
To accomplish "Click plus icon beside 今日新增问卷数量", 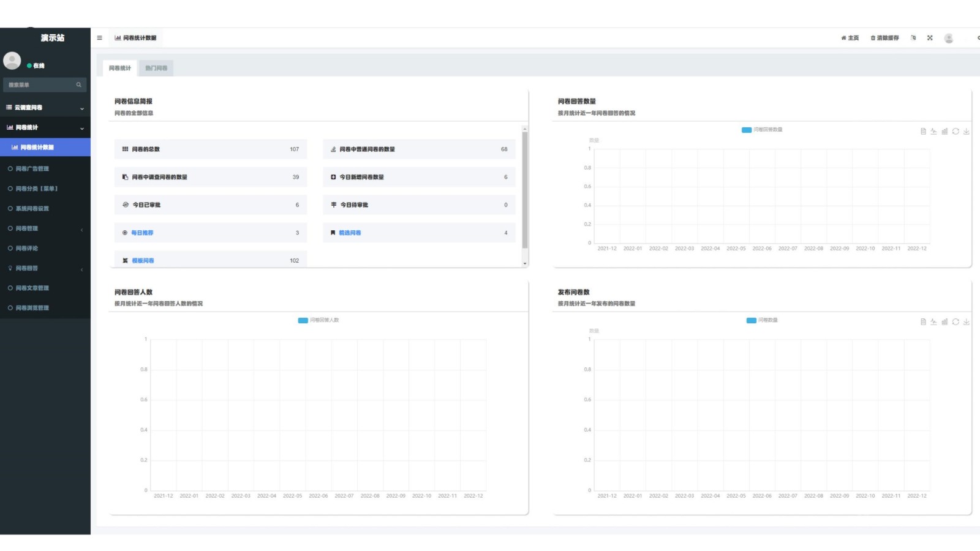I will point(333,177).
